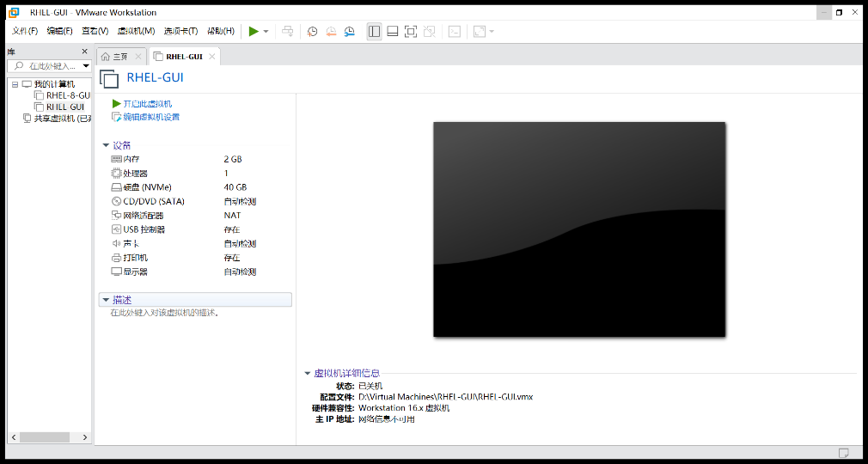Click the description text field placeholder
This screenshot has width=868, height=464.
pyautogui.click(x=164, y=313)
